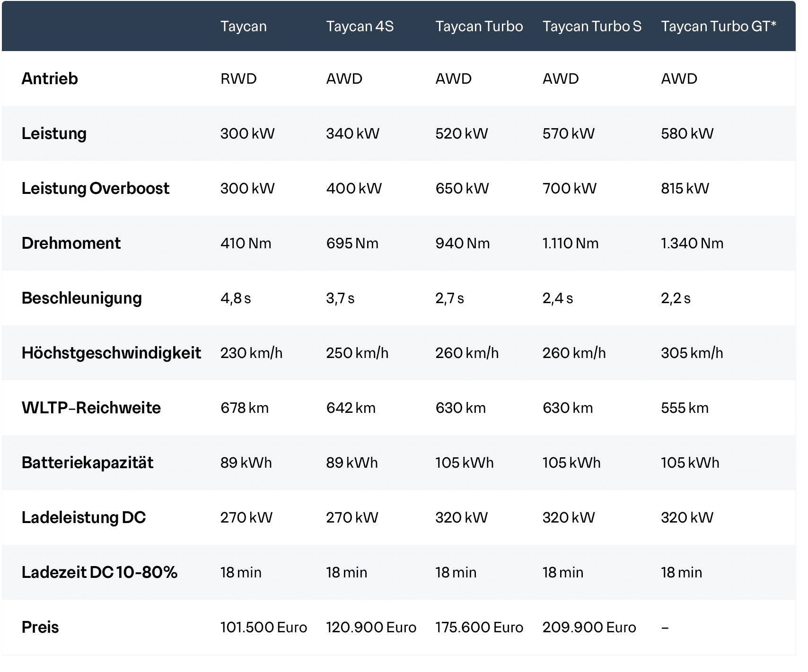Click the 230 km/h top speed

[251, 353]
